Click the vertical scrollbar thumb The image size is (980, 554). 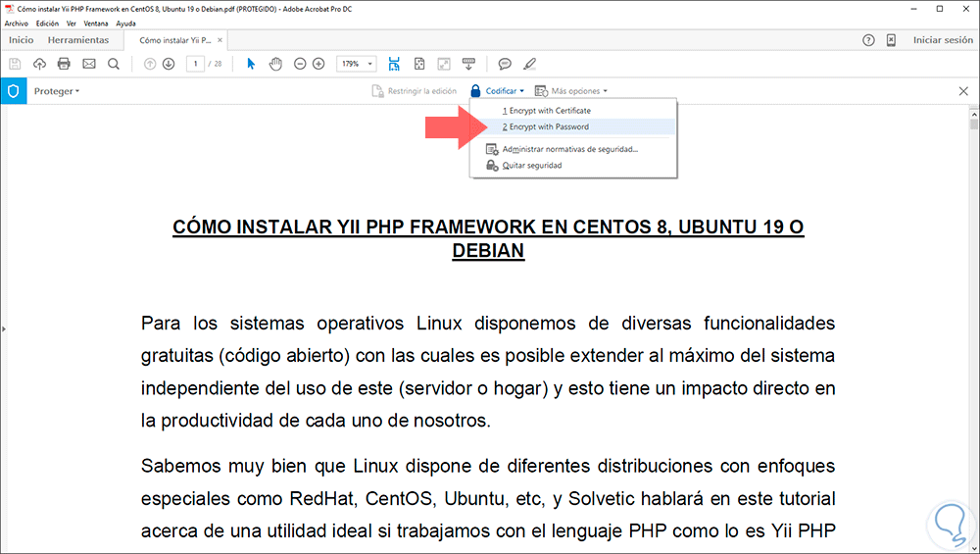[x=974, y=126]
